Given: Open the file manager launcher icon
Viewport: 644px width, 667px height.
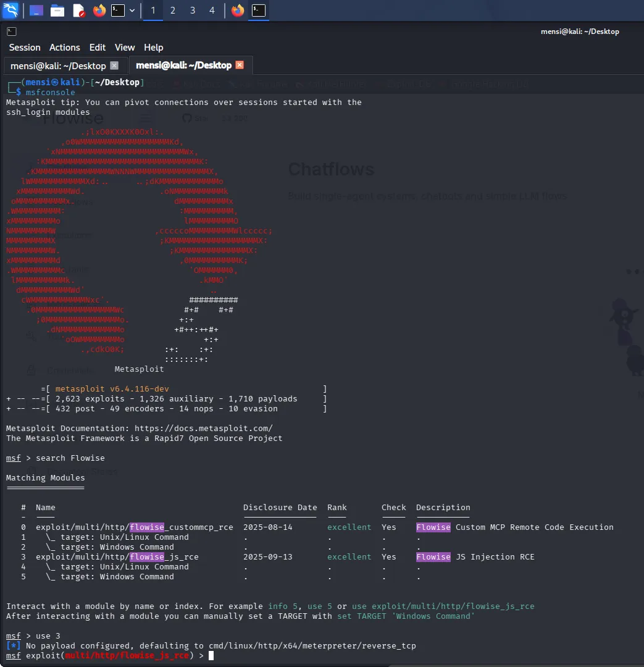Looking at the screenshot, I should pyautogui.click(x=57, y=10).
